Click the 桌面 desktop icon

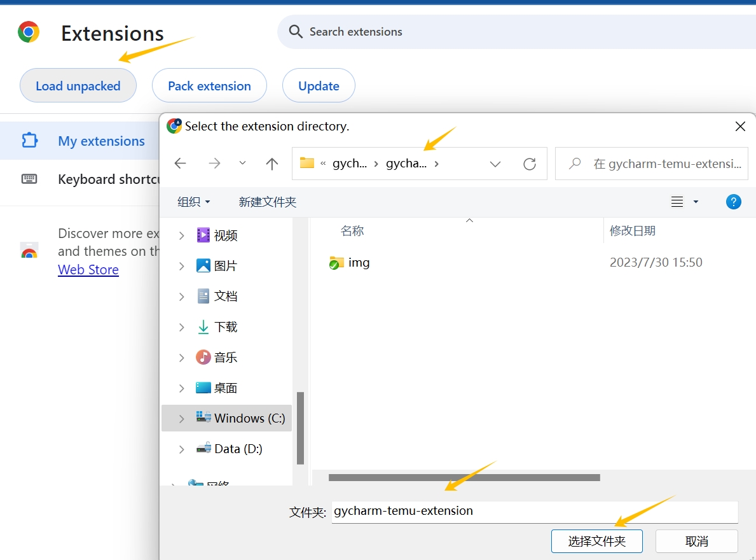coord(203,388)
